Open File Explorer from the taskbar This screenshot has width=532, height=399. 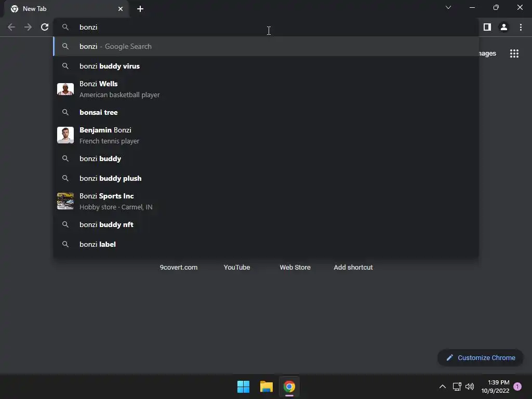pyautogui.click(x=267, y=387)
